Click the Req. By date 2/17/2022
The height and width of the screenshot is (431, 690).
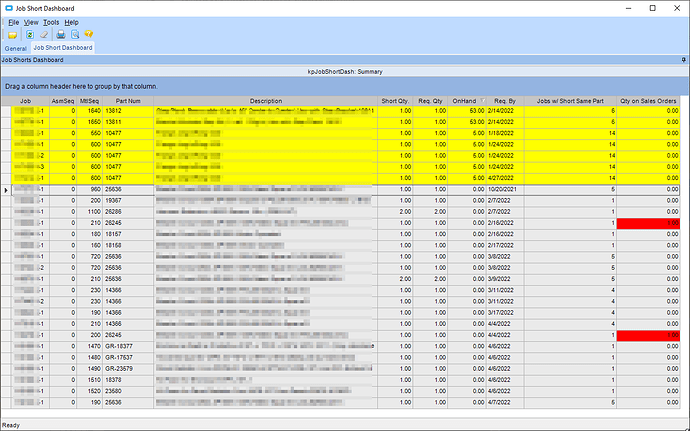click(x=505, y=246)
